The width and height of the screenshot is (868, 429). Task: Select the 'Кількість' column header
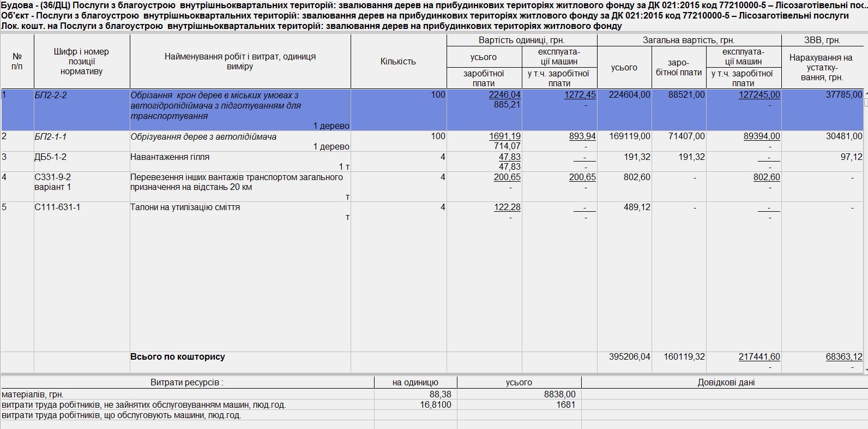(398, 62)
